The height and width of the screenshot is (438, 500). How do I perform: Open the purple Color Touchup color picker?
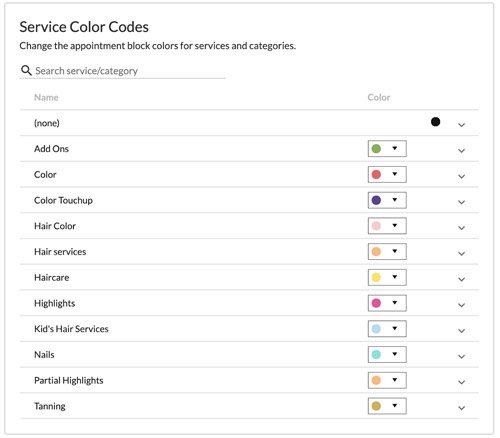tap(387, 200)
